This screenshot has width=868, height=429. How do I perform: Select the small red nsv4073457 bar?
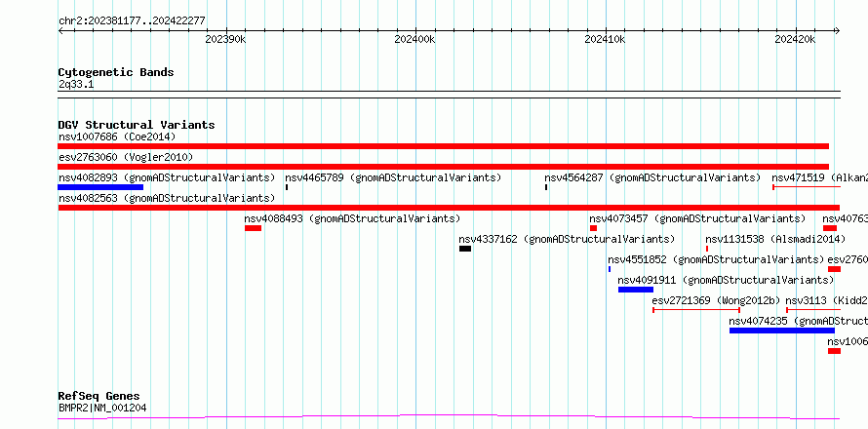tap(593, 228)
